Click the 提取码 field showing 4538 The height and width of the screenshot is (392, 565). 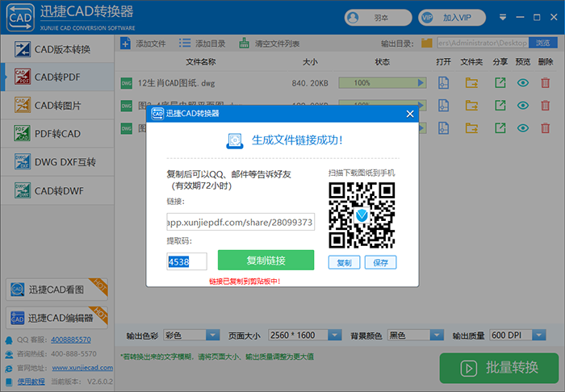click(x=186, y=261)
